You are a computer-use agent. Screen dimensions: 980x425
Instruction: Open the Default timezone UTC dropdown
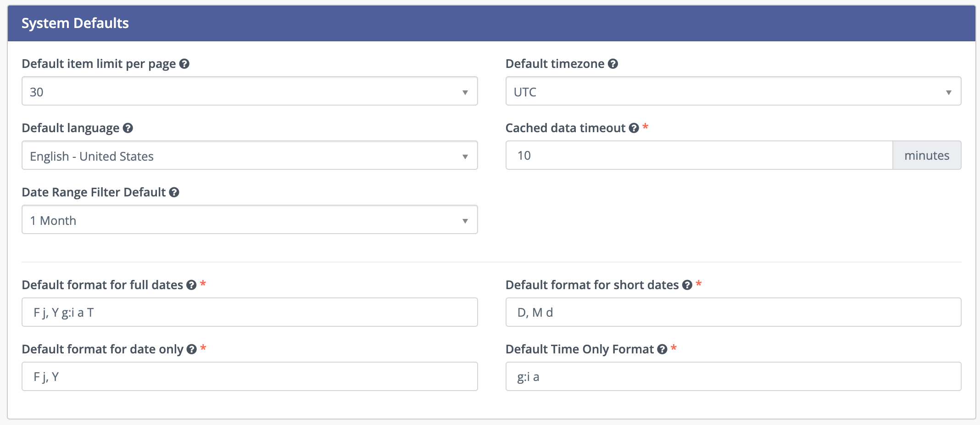pos(733,91)
